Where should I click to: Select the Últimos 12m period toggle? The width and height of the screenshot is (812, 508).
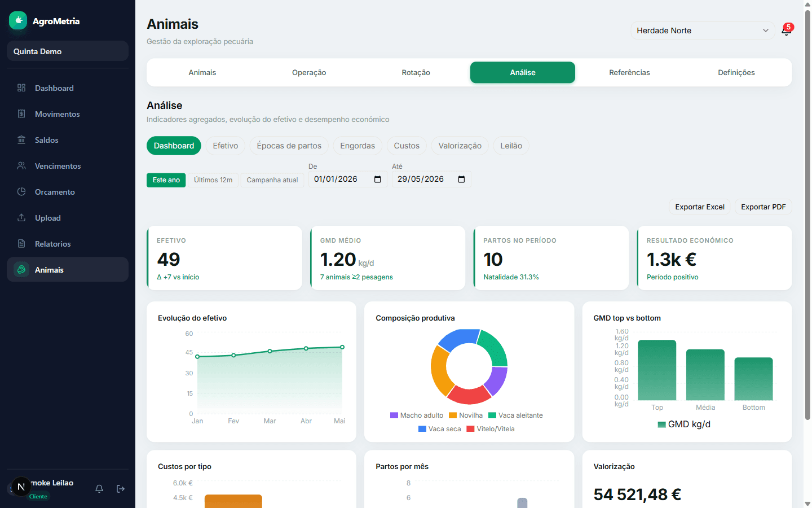pyautogui.click(x=213, y=180)
